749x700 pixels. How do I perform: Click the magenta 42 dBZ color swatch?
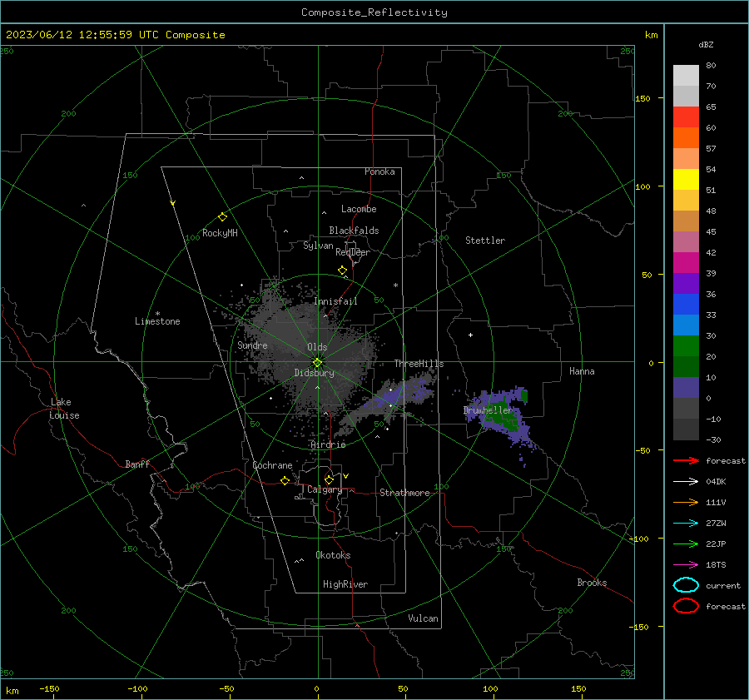(x=686, y=263)
